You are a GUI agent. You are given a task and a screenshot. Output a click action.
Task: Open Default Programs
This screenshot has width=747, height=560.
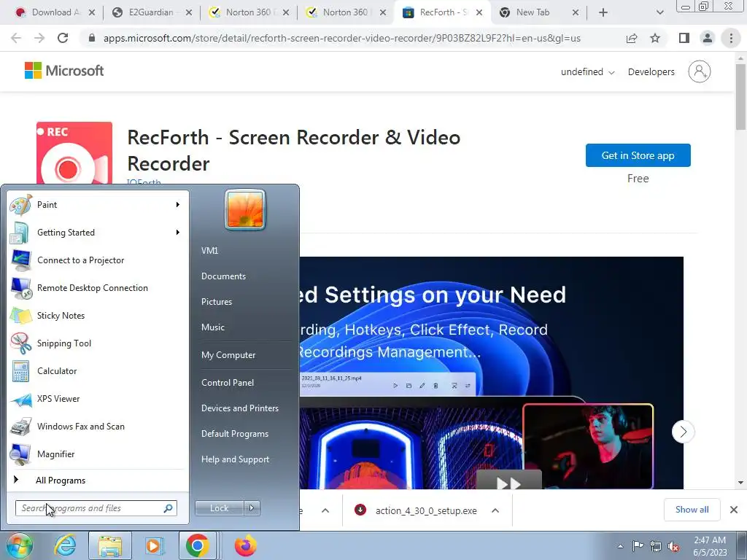pyautogui.click(x=234, y=434)
